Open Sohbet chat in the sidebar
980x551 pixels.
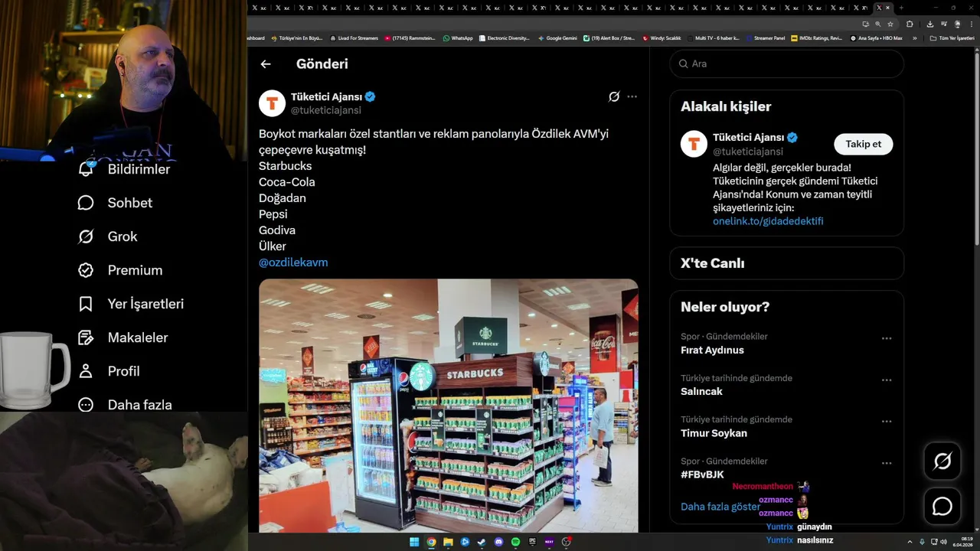115,203
